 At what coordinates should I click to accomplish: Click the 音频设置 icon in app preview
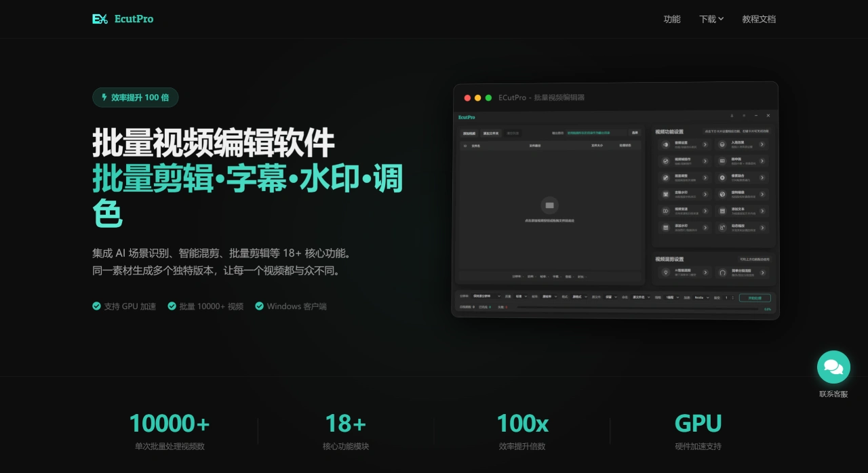[x=665, y=144]
